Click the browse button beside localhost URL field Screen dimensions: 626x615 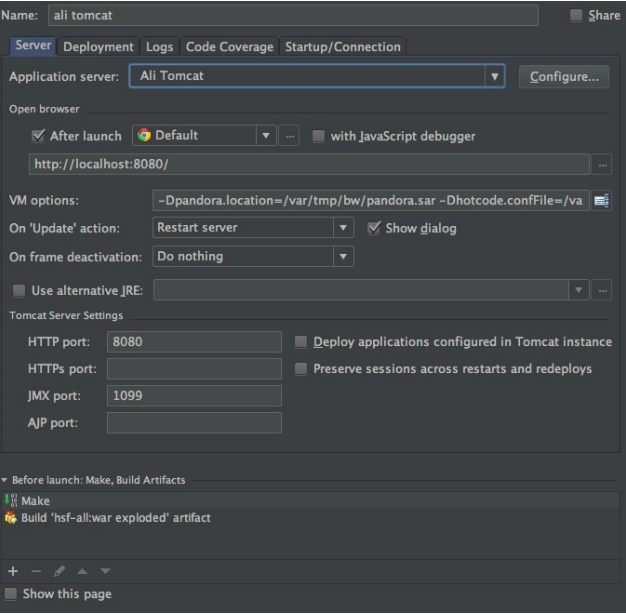[x=602, y=165]
